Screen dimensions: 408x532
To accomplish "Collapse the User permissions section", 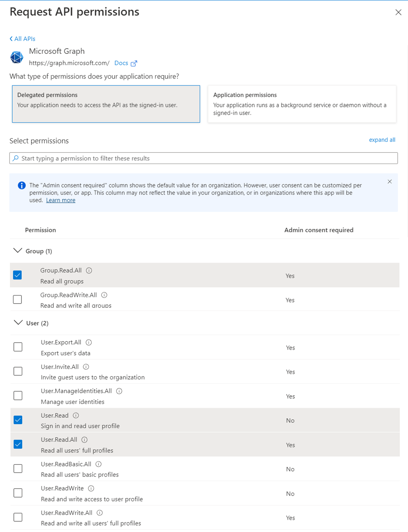I will (x=18, y=323).
